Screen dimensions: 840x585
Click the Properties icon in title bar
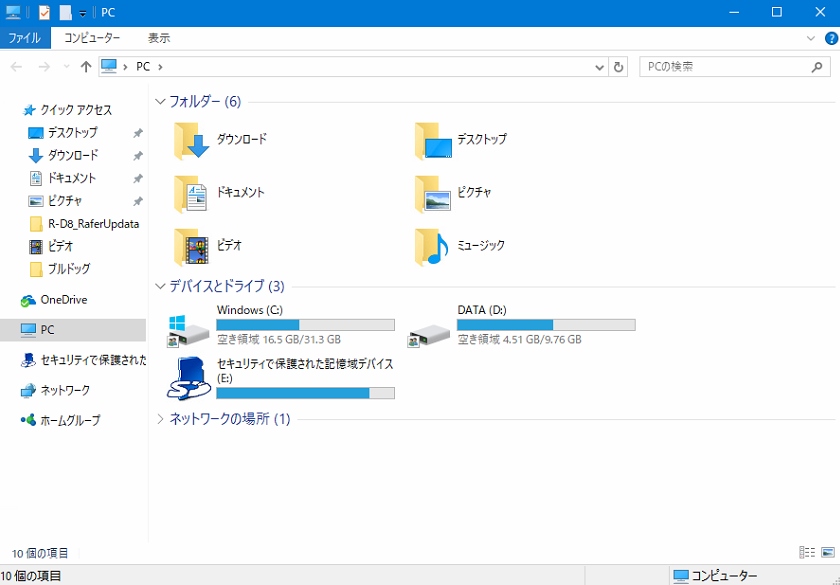tap(44, 12)
